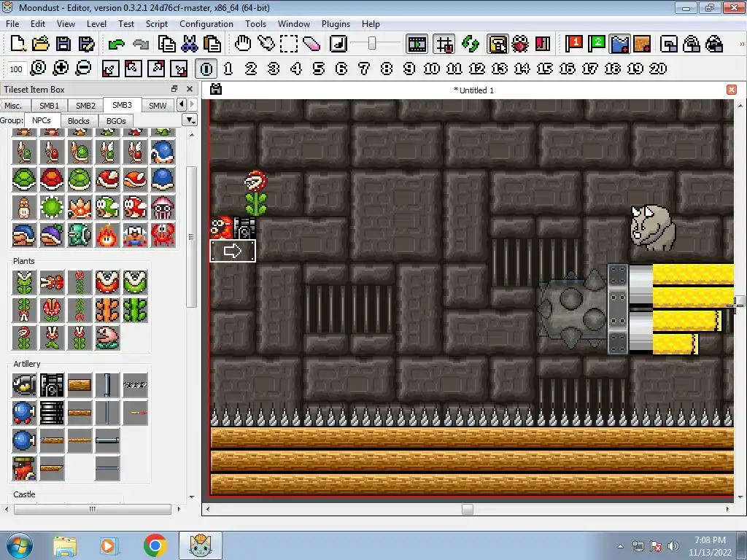This screenshot has height=560, width=747.
Task: Open the File menu
Action: tap(12, 24)
